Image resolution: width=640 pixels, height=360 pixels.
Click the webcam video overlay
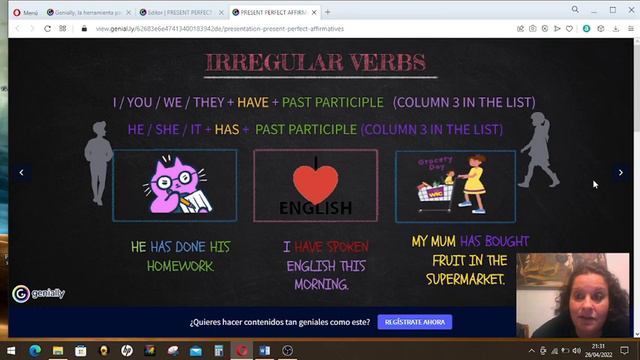click(x=573, y=295)
